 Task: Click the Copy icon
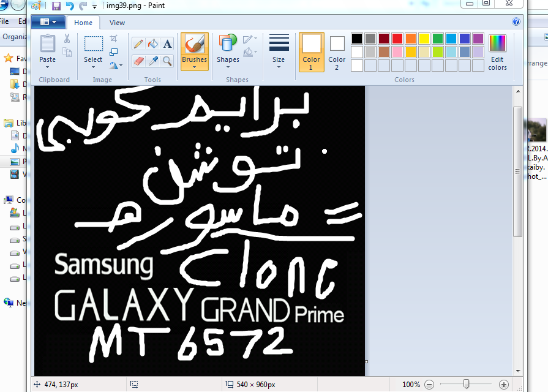[67, 52]
